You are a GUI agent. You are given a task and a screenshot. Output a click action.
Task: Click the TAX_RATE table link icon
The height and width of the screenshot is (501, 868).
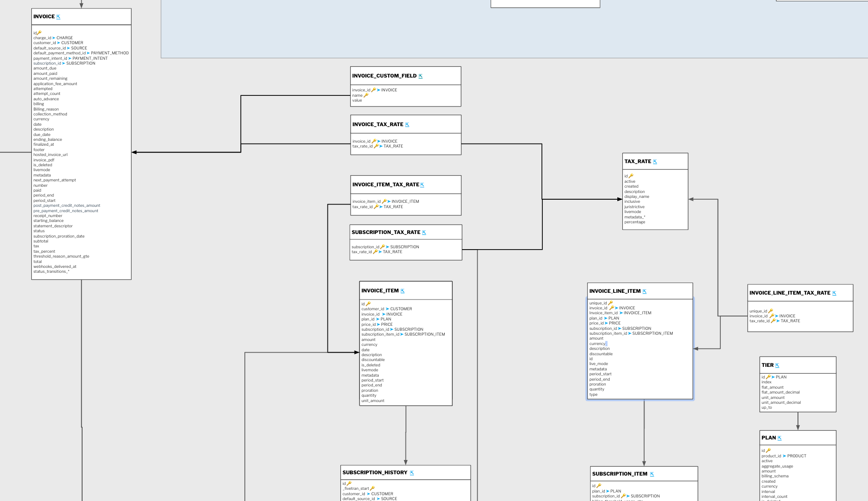click(x=655, y=162)
